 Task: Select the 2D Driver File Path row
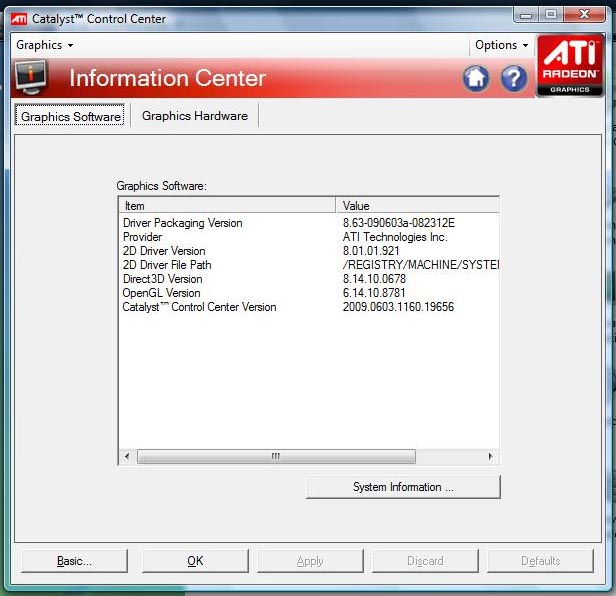[309, 265]
